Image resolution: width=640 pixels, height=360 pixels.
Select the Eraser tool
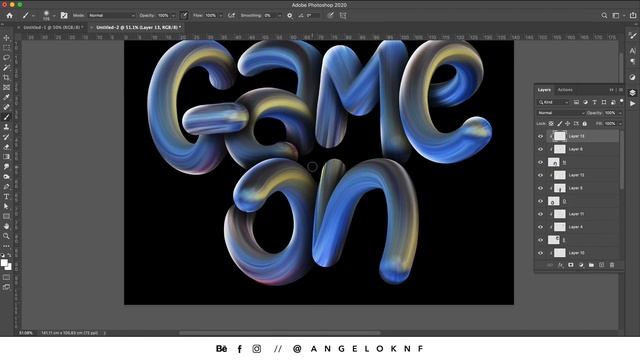tap(6, 147)
